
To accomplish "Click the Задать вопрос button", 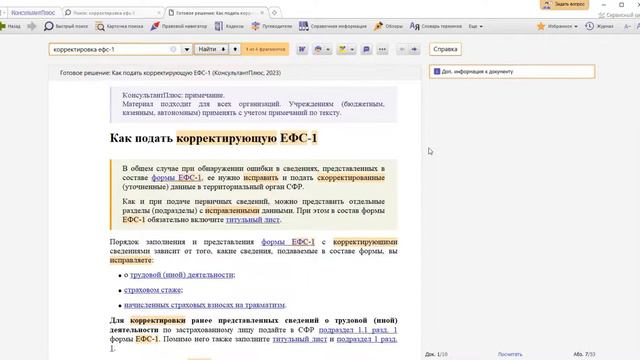I will point(564,4).
